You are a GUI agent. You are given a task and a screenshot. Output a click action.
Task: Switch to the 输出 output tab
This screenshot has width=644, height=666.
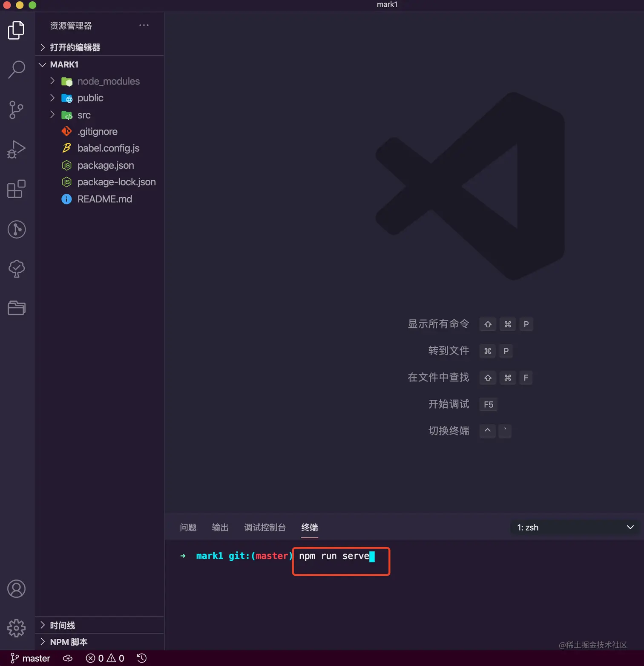click(x=220, y=528)
